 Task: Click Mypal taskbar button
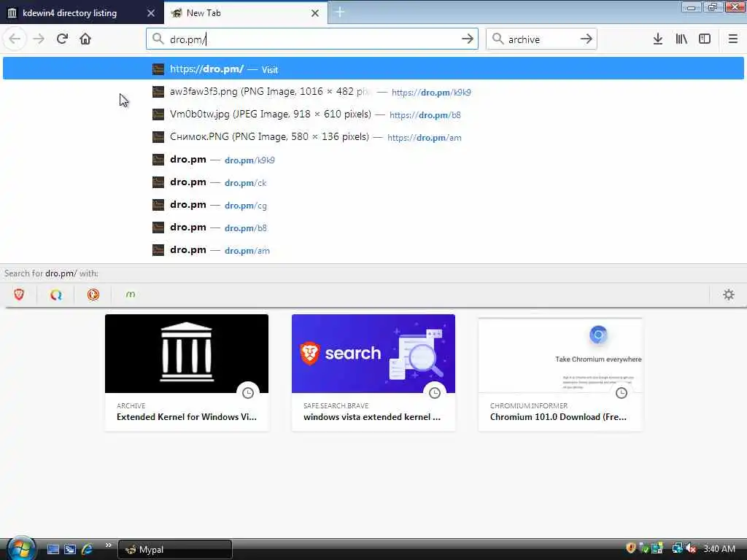175,549
